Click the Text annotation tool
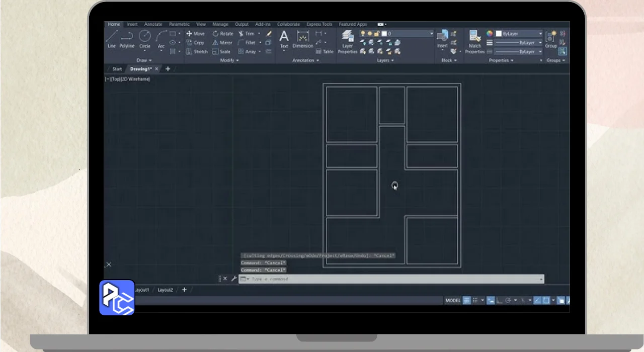644x352 pixels. 284,39
